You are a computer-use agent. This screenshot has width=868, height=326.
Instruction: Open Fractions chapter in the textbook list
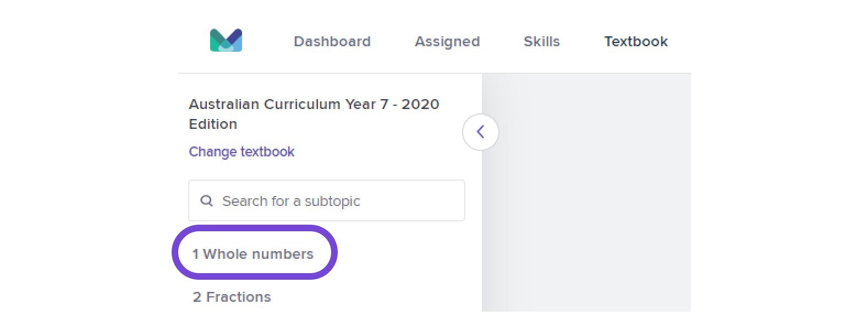(x=230, y=297)
